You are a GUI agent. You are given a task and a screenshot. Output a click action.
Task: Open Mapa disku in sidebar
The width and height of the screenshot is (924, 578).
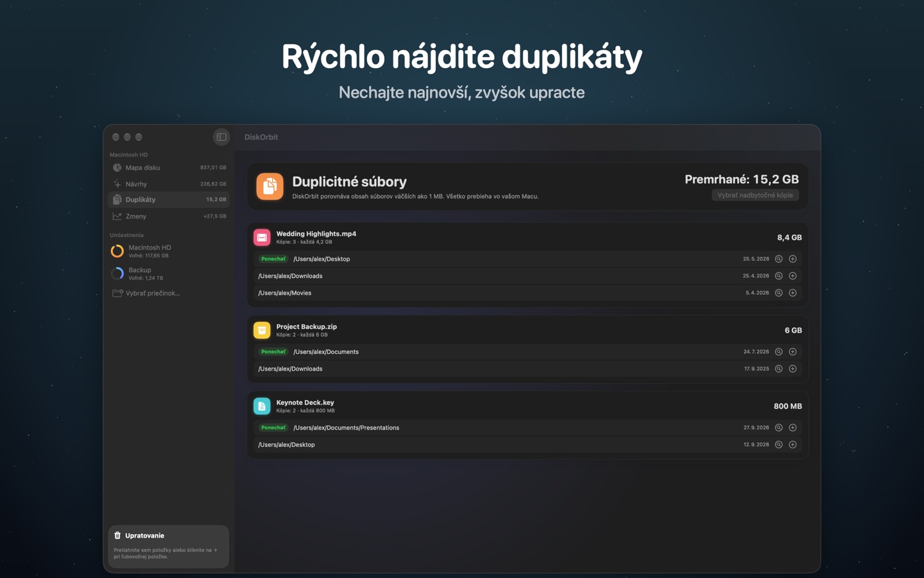click(x=169, y=168)
